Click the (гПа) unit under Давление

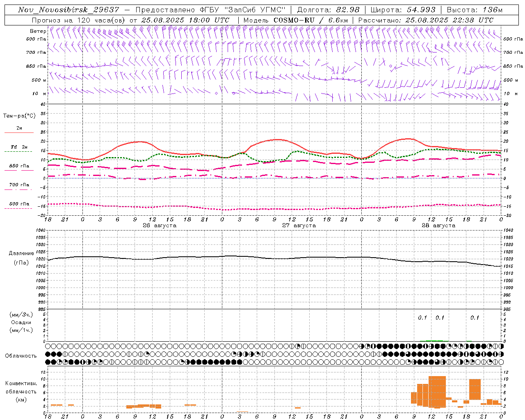(21, 263)
